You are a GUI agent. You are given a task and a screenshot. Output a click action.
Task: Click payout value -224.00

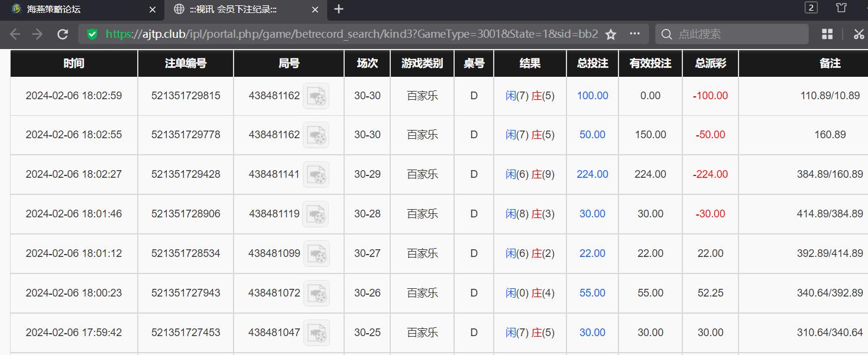click(710, 174)
